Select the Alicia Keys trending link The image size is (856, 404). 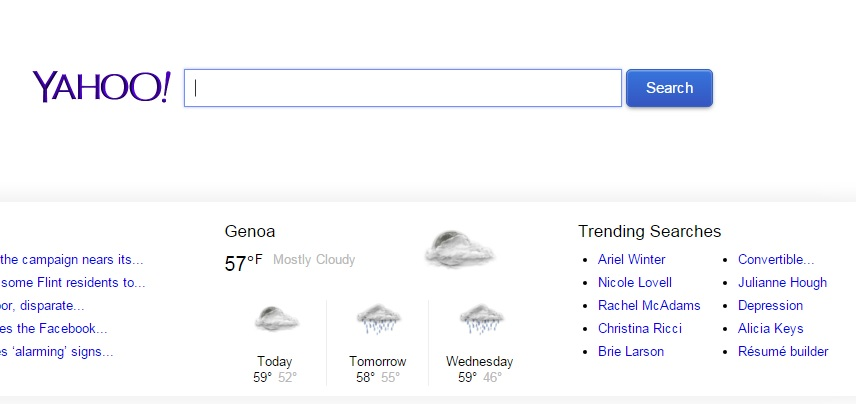click(770, 328)
